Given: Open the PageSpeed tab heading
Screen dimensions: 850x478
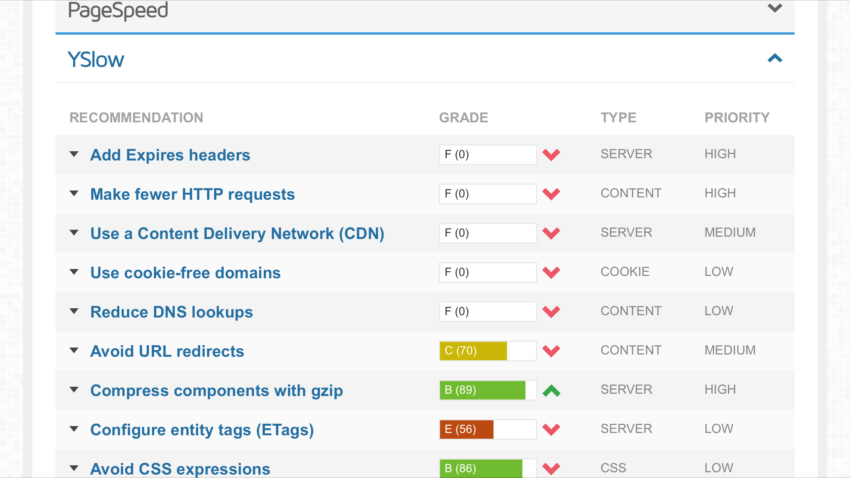Looking at the screenshot, I should tap(118, 11).
